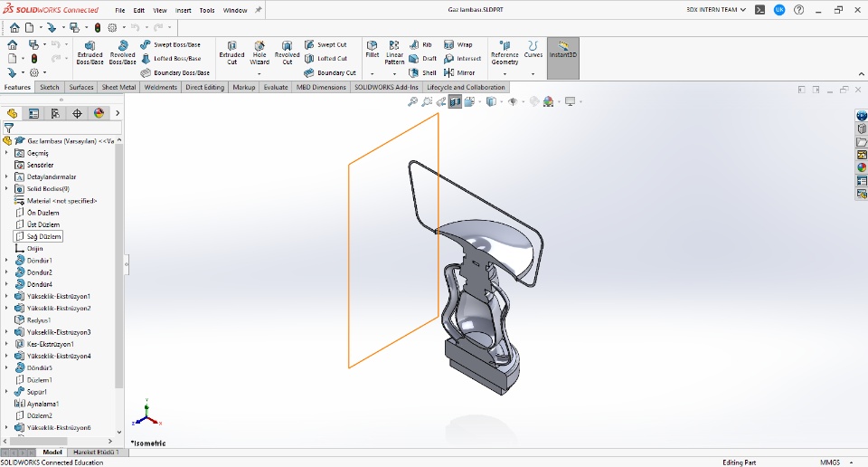Open the FeatureManager design tree tab

coord(12,113)
